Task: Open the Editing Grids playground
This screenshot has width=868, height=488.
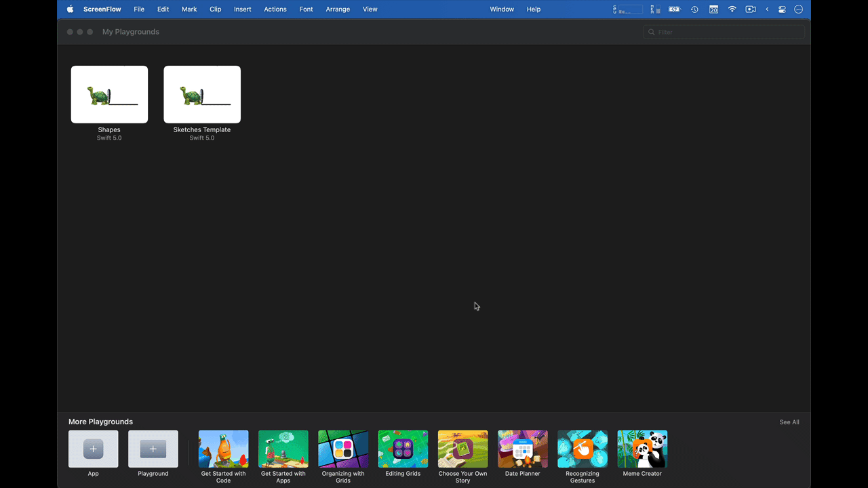Action: 403,449
